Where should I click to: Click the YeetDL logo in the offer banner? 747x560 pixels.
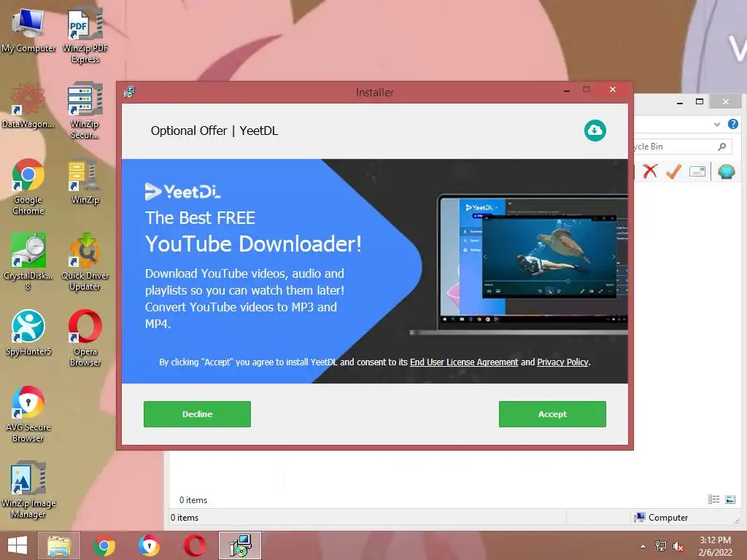(x=182, y=192)
